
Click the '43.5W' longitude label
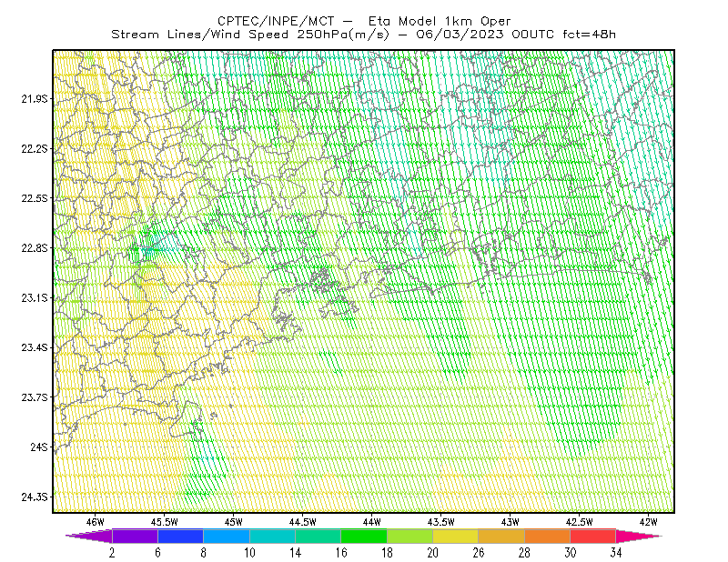pyautogui.click(x=441, y=522)
